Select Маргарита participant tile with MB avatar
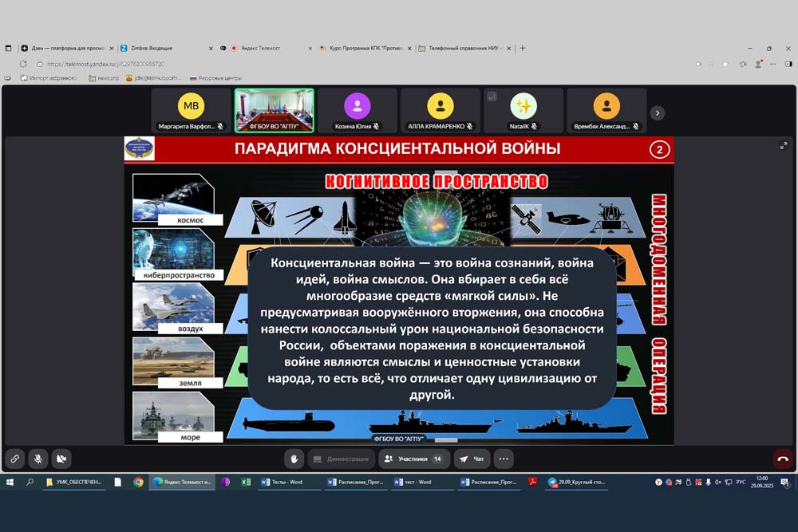The height and width of the screenshot is (532, 798). pyautogui.click(x=192, y=110)
